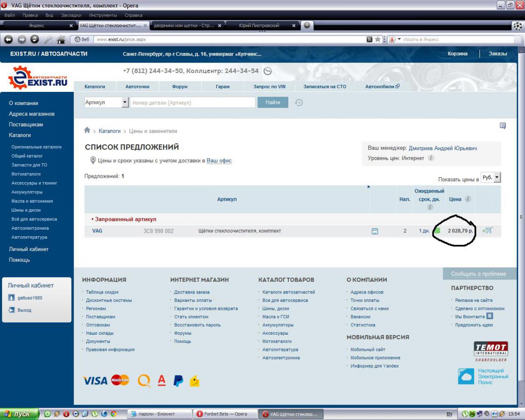
Task: Launch Chrome from quick launch bar
Action: (113, 413)
